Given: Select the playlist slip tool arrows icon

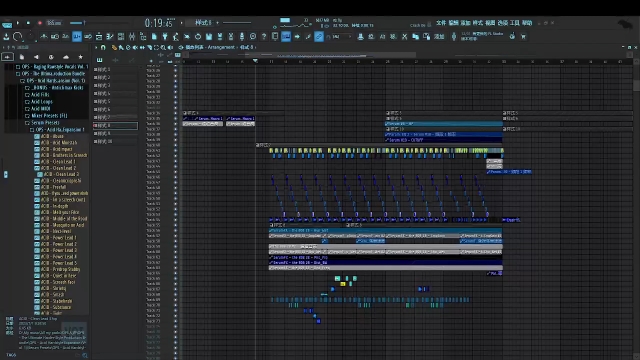Looking at the screenshot, I should pyautogui.click(x=142, y=47).
